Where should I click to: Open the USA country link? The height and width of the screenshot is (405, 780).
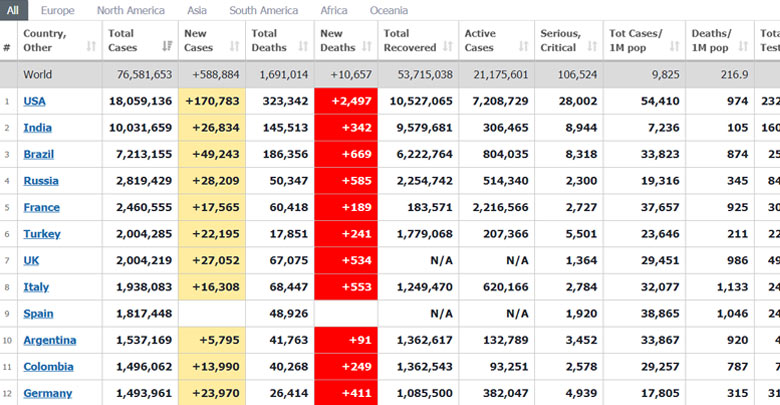35,102
